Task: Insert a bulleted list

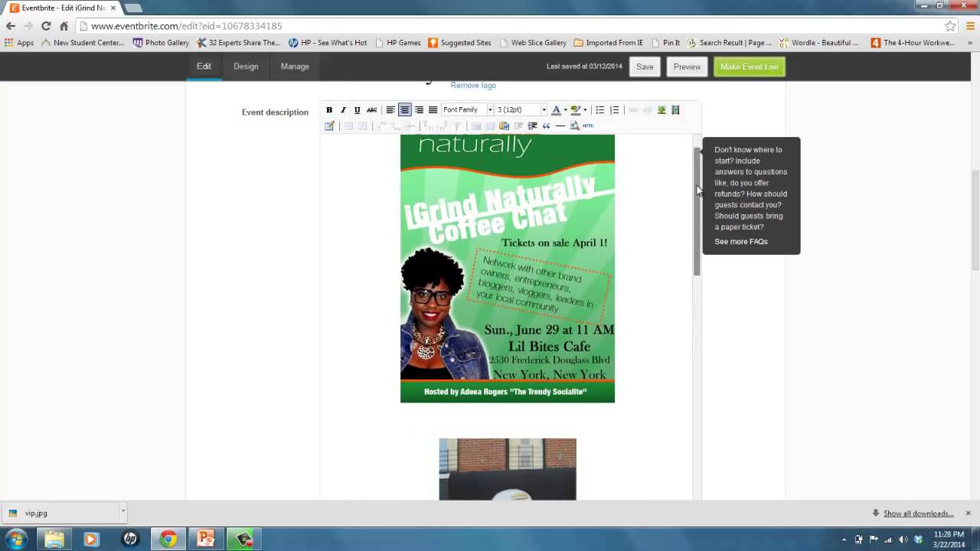Action: click(600, 110)
